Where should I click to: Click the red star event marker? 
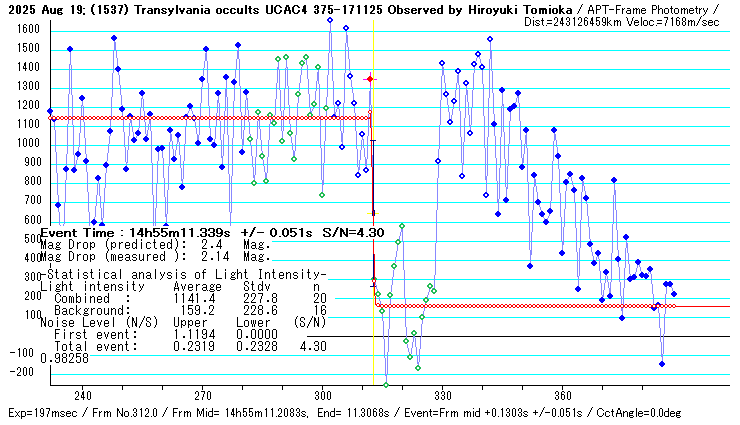pyautogui.click(x=370, y=78)
